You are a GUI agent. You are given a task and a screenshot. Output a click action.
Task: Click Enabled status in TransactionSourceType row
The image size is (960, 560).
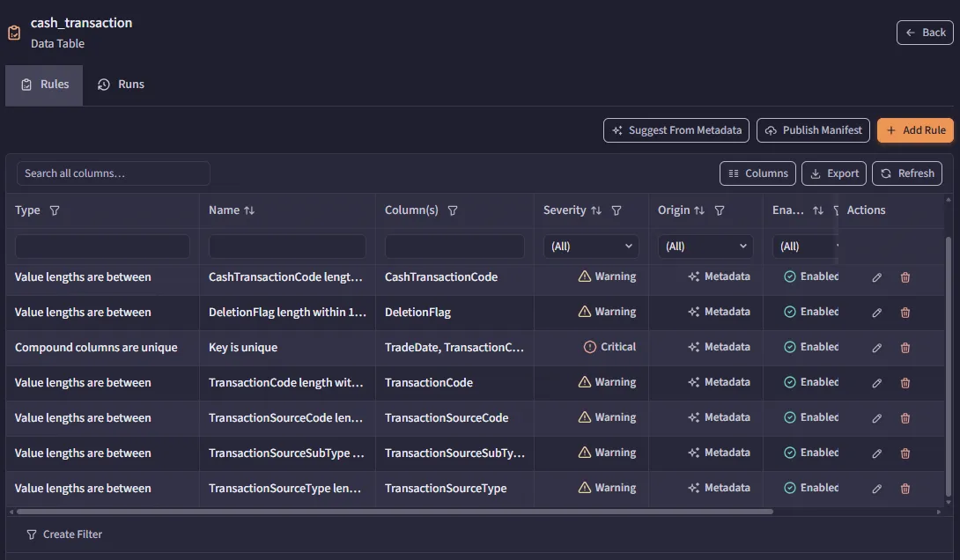(811, 488)
